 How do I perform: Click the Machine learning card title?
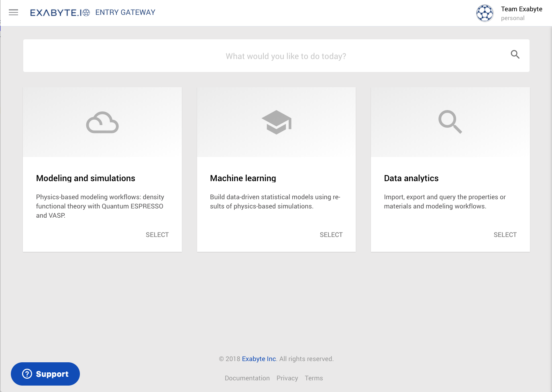click(243, 178)
